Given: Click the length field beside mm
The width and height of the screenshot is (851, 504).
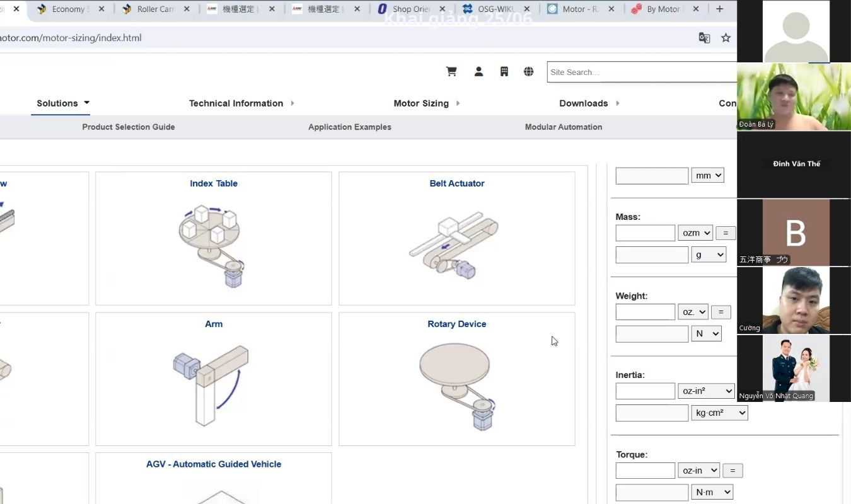Looking at the screenshot, I should pyautogui.click(x=652, y=176).
